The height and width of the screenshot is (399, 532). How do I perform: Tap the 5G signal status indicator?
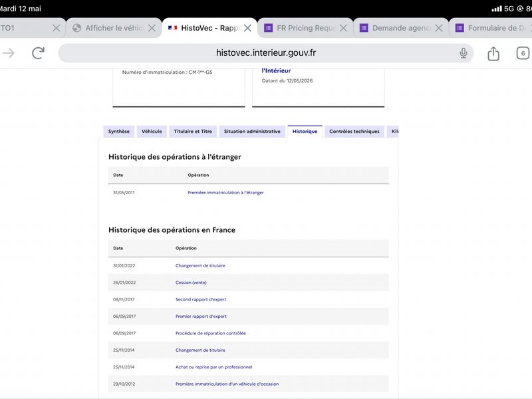(509, 9)
